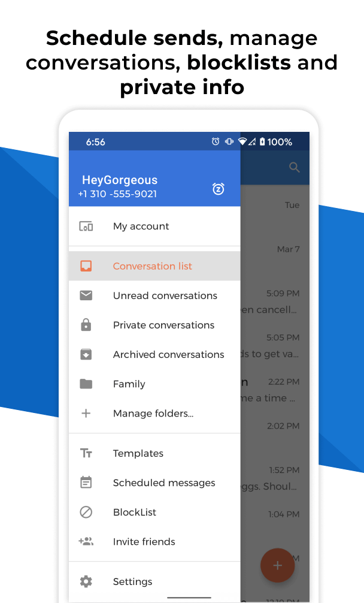The image size is (364, 603).
Task: Tap the Archived conversations box icon
Action: [86, 354]
